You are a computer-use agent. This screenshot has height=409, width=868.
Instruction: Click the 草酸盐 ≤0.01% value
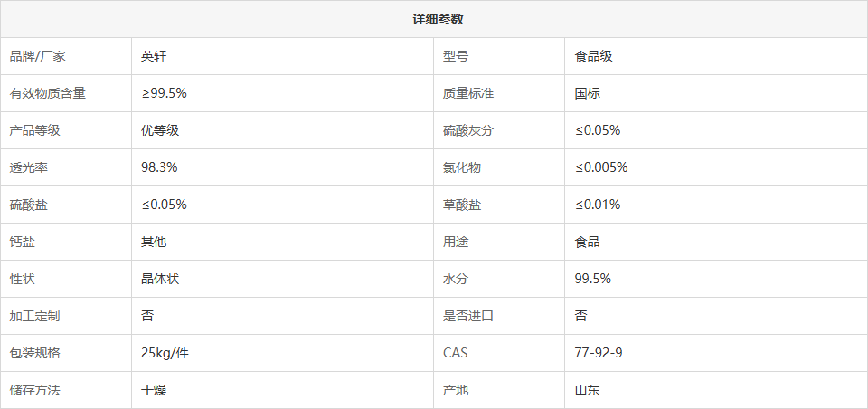(x=598, y=205)
